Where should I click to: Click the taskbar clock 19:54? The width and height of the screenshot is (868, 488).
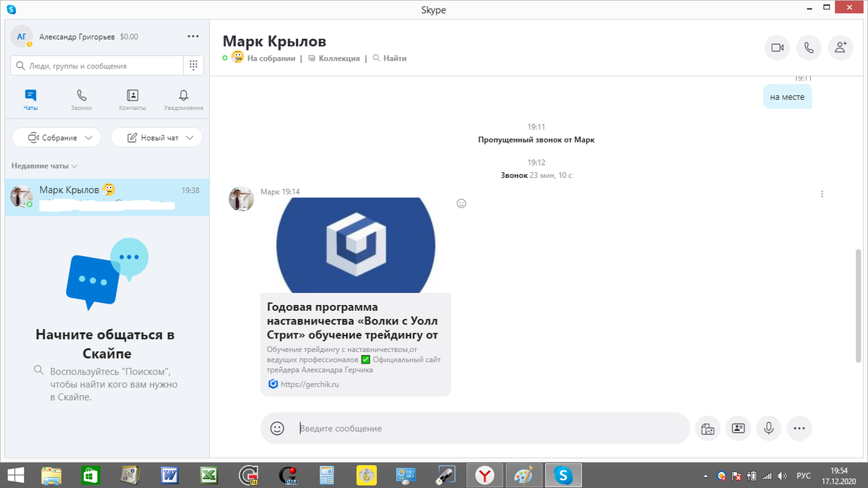[x=839, y=470]
